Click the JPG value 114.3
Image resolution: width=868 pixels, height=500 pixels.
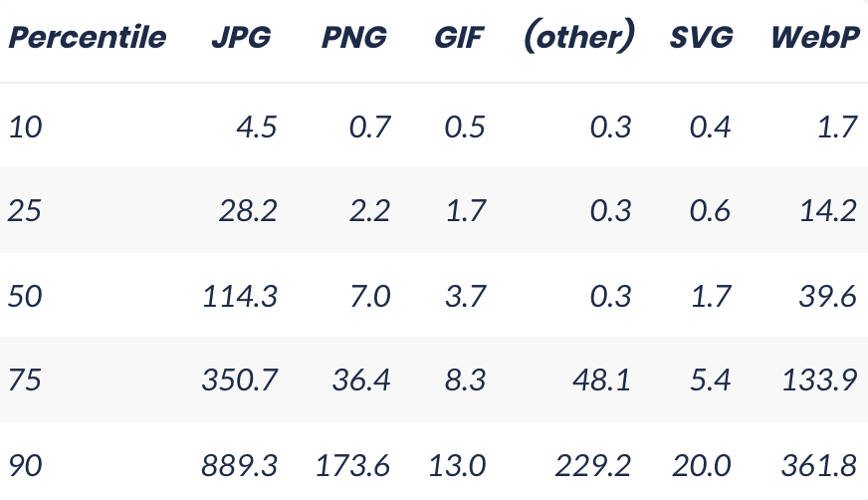[x=240, y=296]
